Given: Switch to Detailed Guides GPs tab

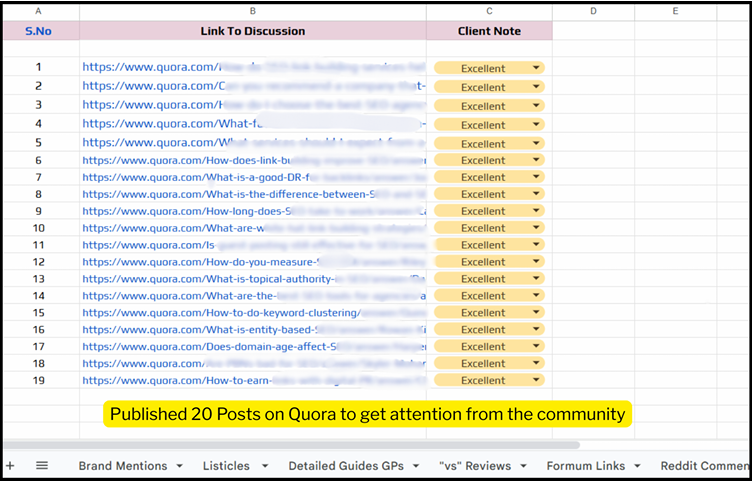Looking at the screenshot, I should tap(346, 466).
